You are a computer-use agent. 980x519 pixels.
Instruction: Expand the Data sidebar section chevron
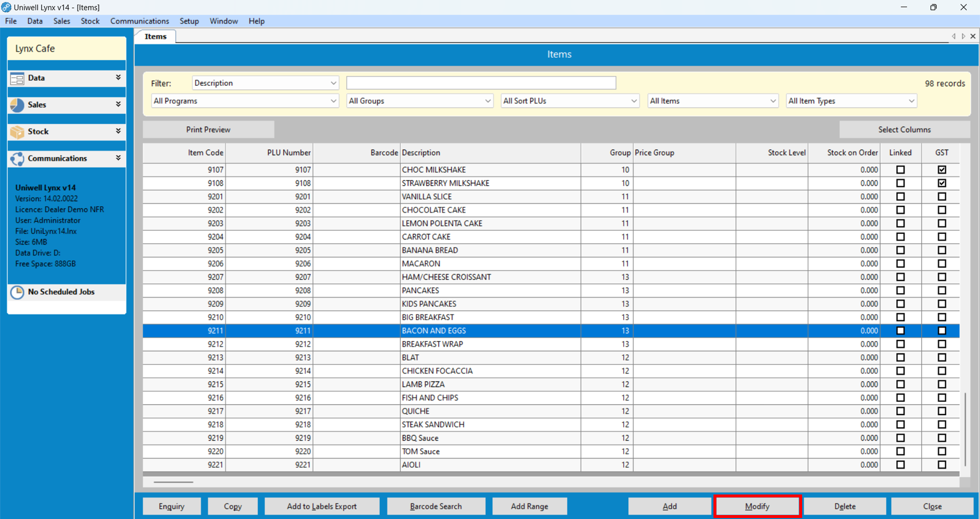pyautogui.click(x=118, y=77)
